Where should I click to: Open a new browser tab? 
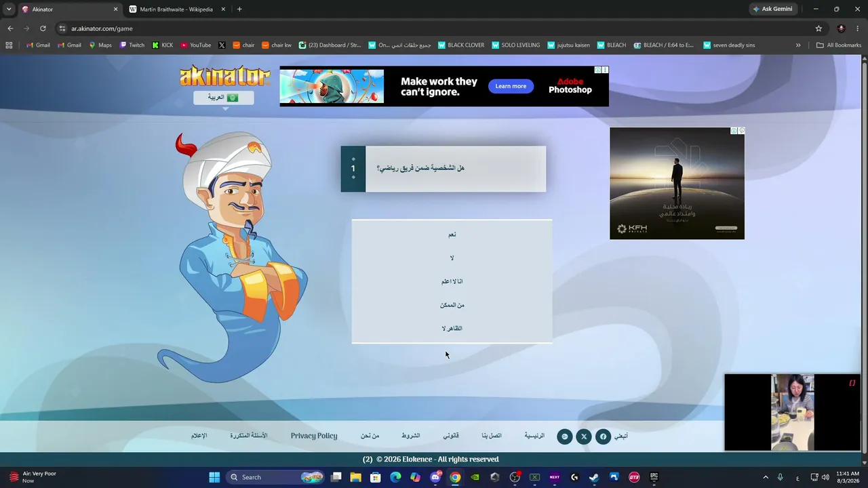(x=239, y=9)
